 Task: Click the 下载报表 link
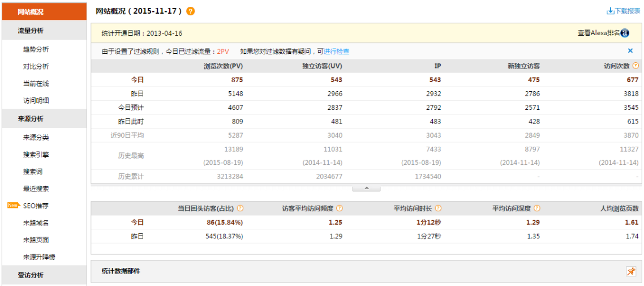click(x=627, y=11)
